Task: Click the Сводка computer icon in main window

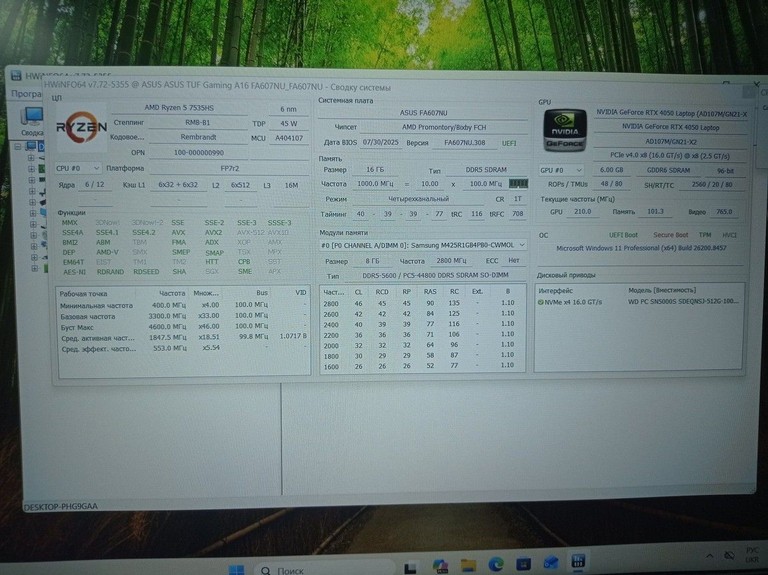Action: pos(31,118)
